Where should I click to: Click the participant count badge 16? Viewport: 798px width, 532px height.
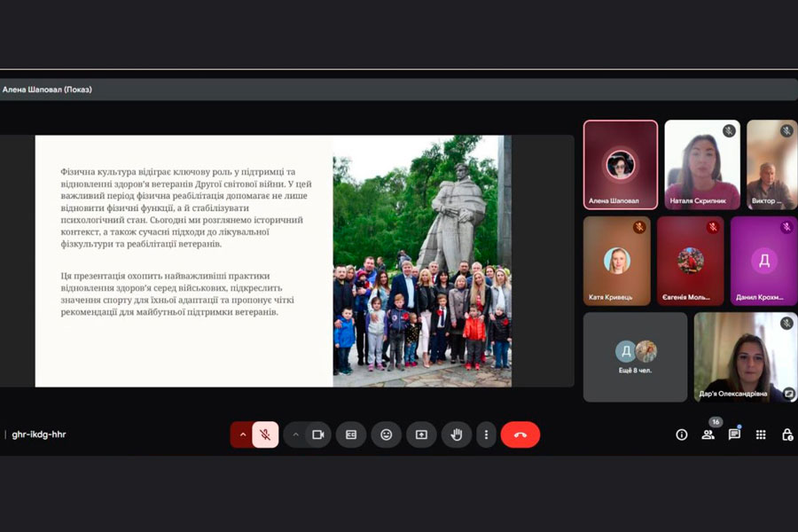(x=716, y=421)
